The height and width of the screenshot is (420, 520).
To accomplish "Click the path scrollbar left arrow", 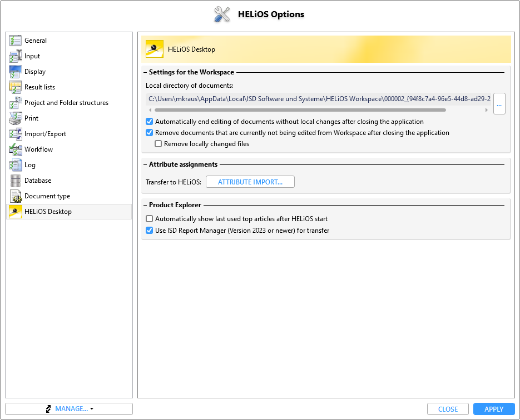I will pyautogui.click(x=150, y=110).
